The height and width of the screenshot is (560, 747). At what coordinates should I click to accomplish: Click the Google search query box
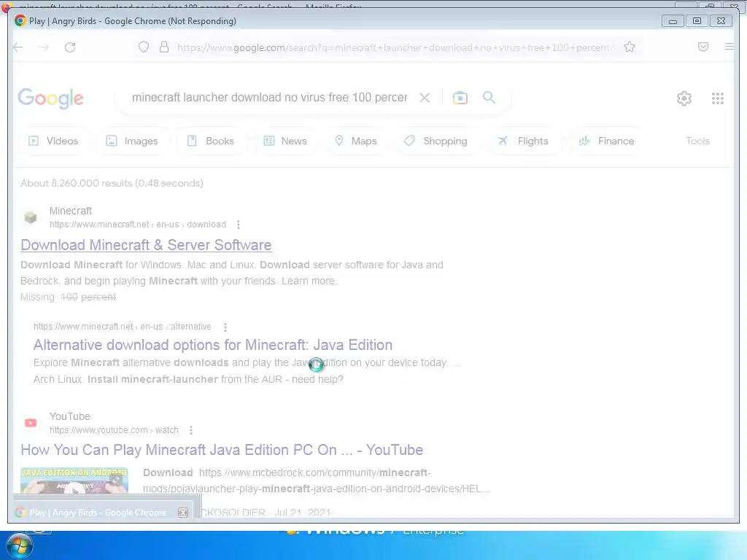pyautogui.click(x=270, y=97)
